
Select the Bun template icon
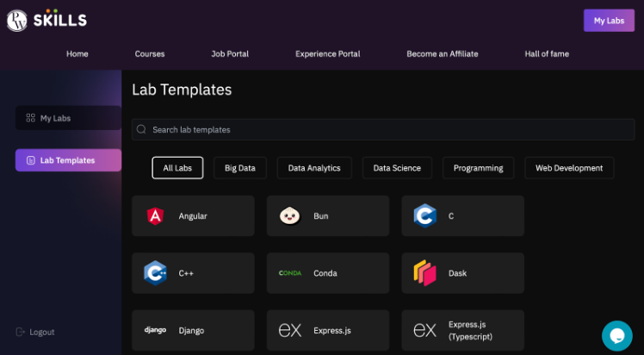[289, 216]
